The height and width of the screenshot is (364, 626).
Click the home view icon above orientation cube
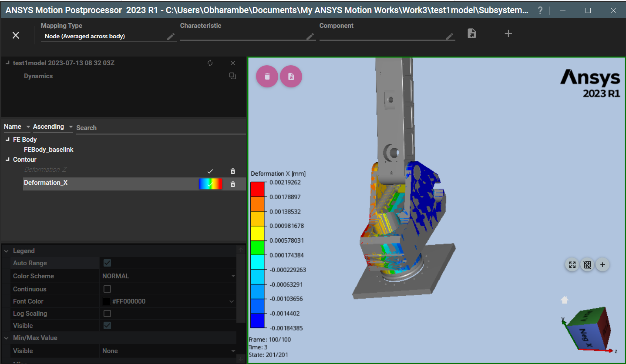point(565,300)
